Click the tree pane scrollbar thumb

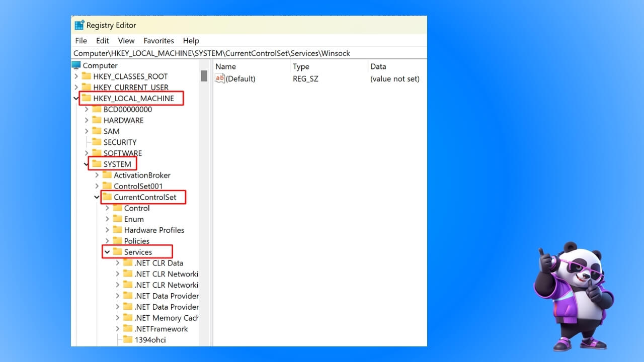(x=204, y=76)
